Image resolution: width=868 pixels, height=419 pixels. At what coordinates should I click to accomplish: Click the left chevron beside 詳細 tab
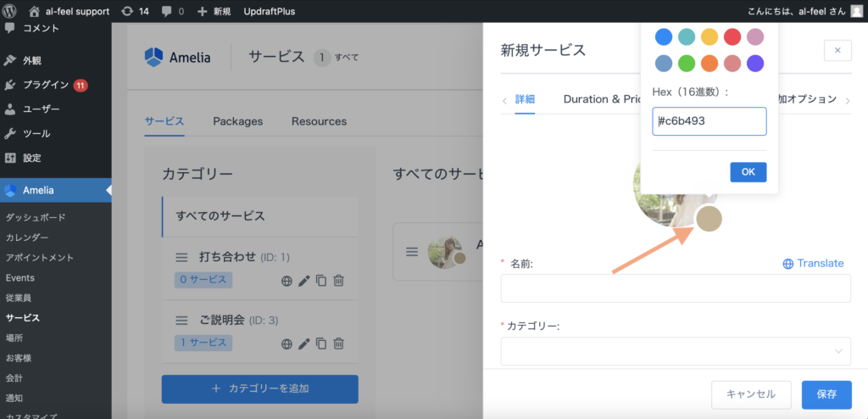point(505,100)
